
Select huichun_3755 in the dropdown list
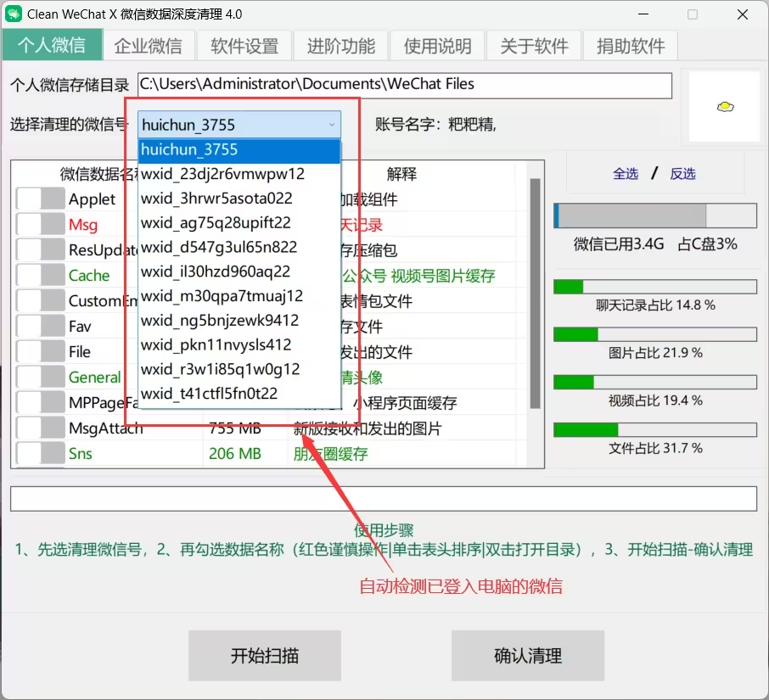pyautogui.click(x=239, y=149)
